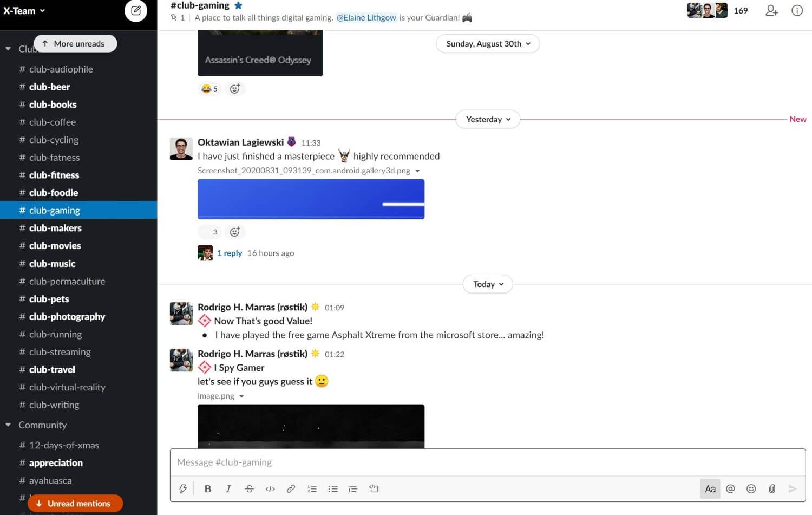Expand the X-Team workspace menu

24,10
